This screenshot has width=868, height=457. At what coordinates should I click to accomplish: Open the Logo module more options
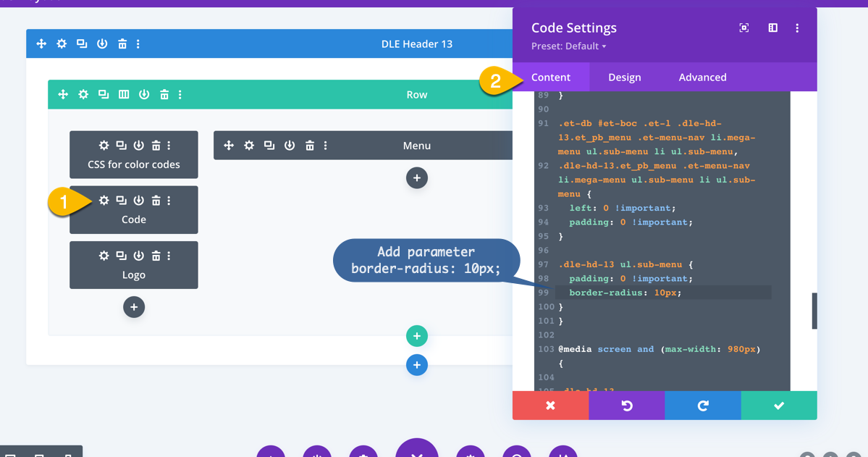[169, 256]
